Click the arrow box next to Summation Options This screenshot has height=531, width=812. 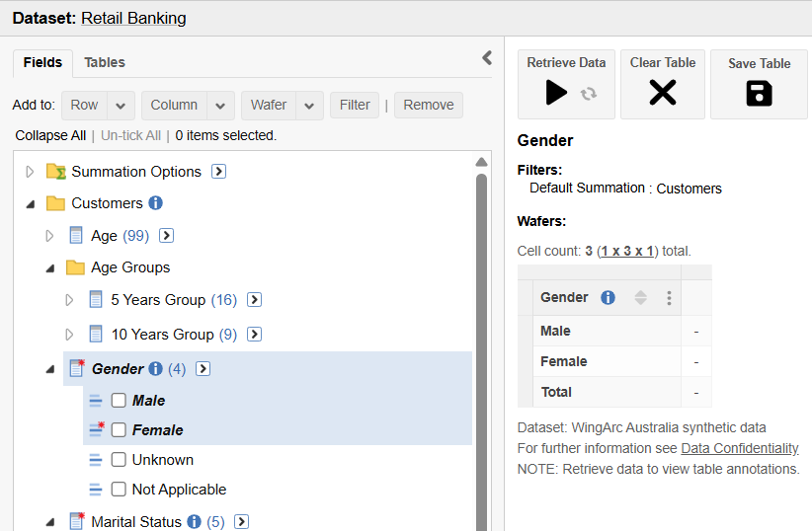click(x=219, y=172)
